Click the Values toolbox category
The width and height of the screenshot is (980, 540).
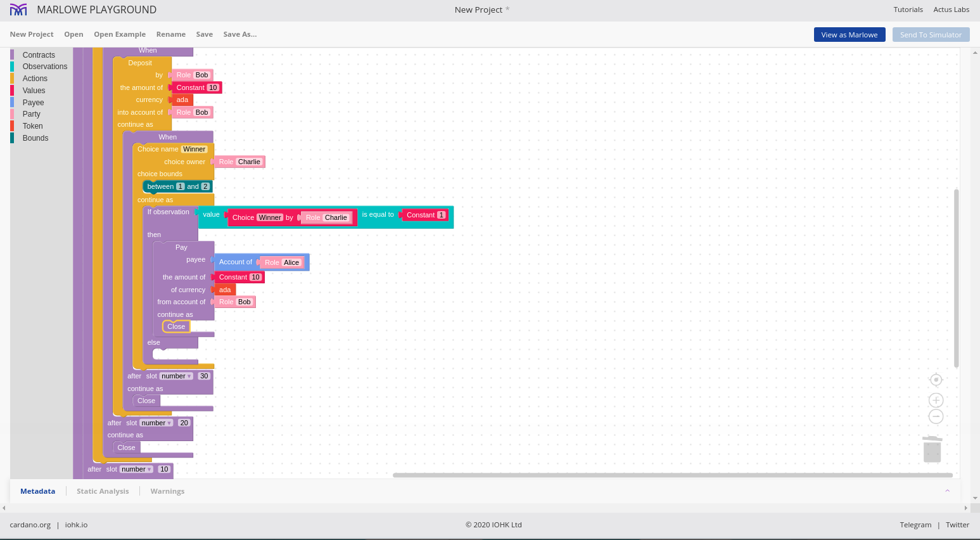point(34,91)
